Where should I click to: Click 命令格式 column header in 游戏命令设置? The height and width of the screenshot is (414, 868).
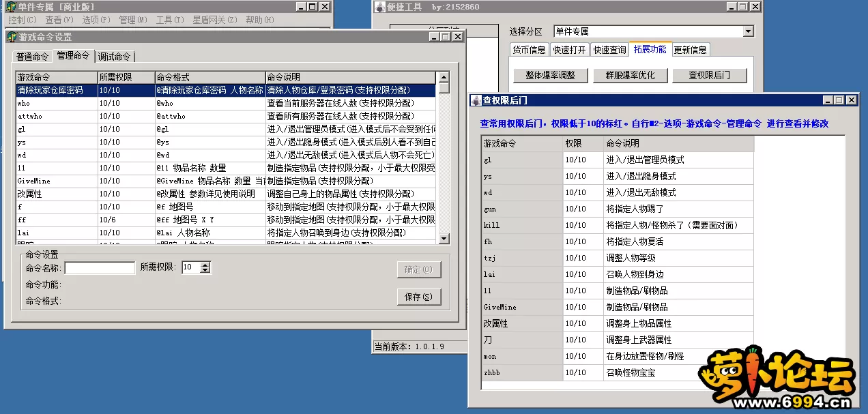pyautogui.click(x=210, y=77)
